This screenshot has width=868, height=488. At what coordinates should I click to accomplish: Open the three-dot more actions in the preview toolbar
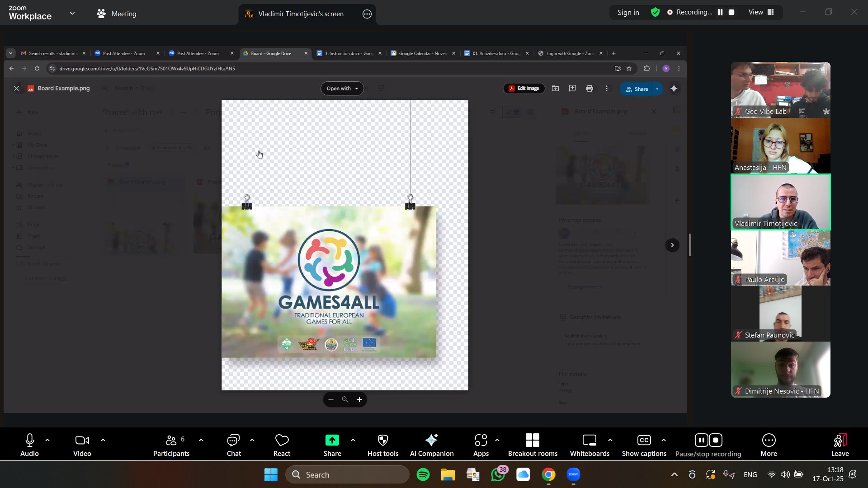(x=607, y=89)
